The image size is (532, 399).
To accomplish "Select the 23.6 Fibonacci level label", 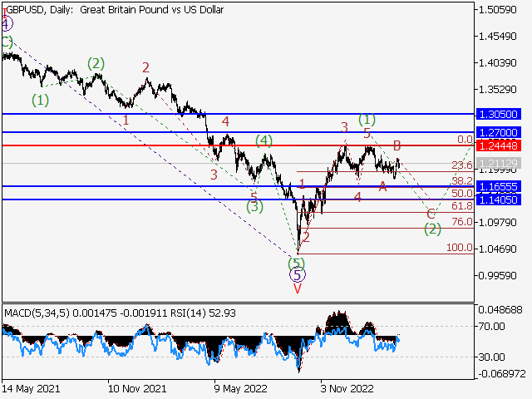I will [462, 165].
